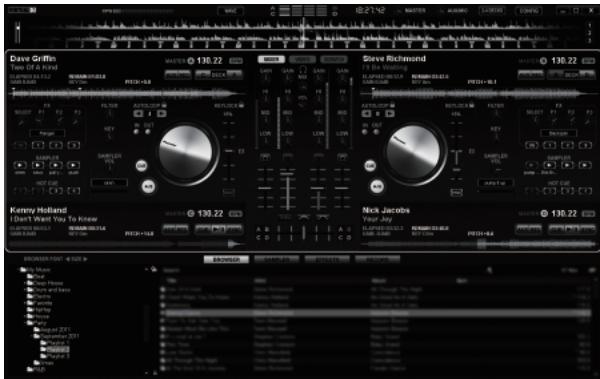
Task: Open the EFFECTS tab in lower panel
Action: tap(327, 260)
